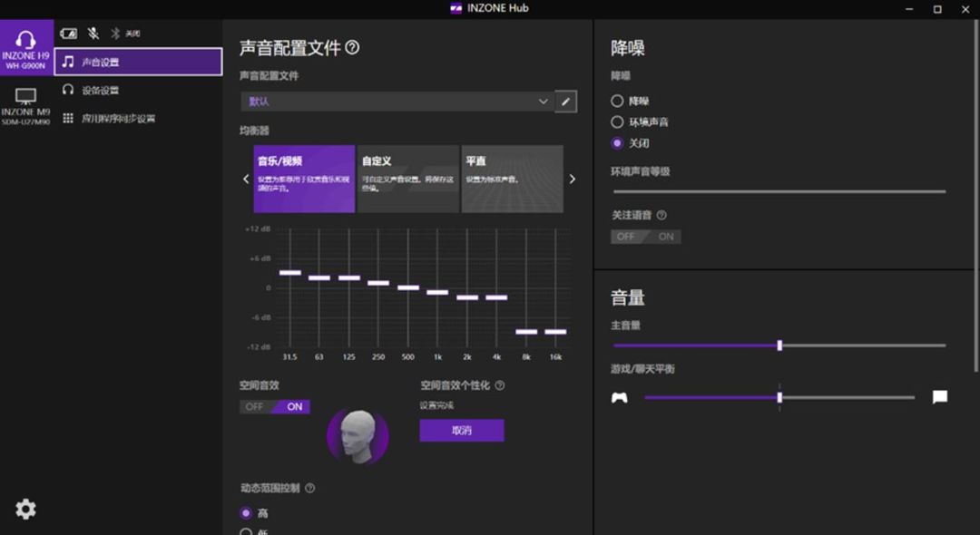Open help icon next to 空间音效个性化
This screenshot has height=535, width=980.
(500, 385)
